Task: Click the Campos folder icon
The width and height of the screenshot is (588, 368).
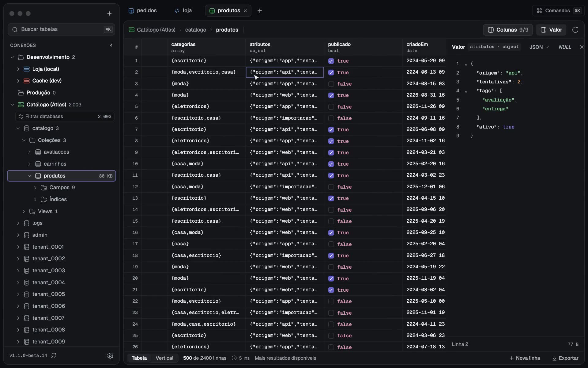Action: (44, 188)
